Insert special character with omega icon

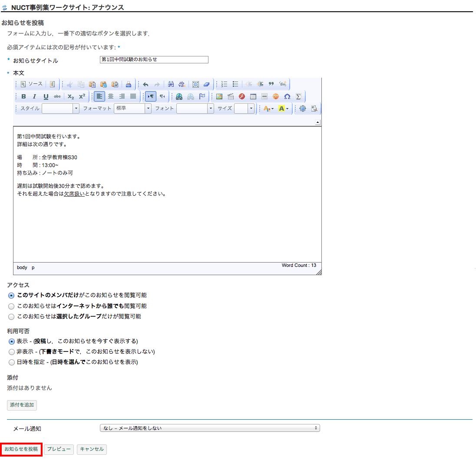287,96
